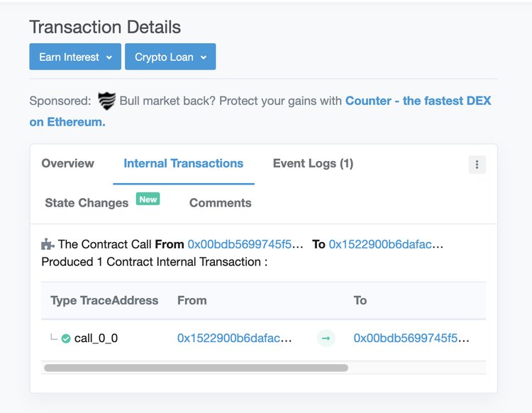Image resolution: width=532 pixels, height=413 pixels.
Task: Open the table row To address link
Action: pyautogui.click(x=411, y=338)
